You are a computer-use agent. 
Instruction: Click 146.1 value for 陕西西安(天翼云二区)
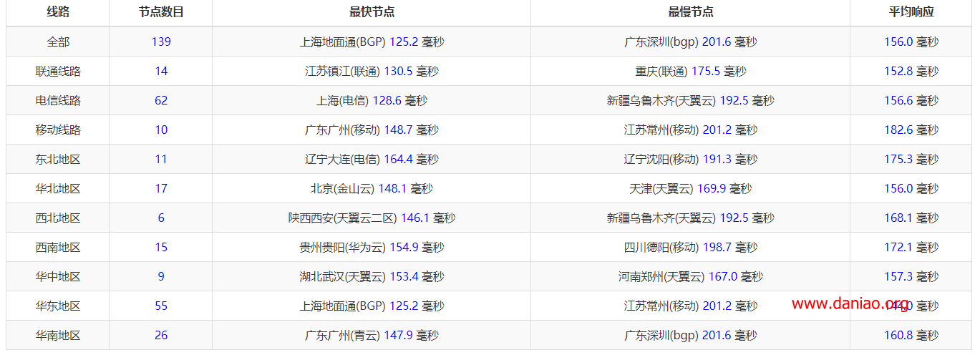(415, 218)
